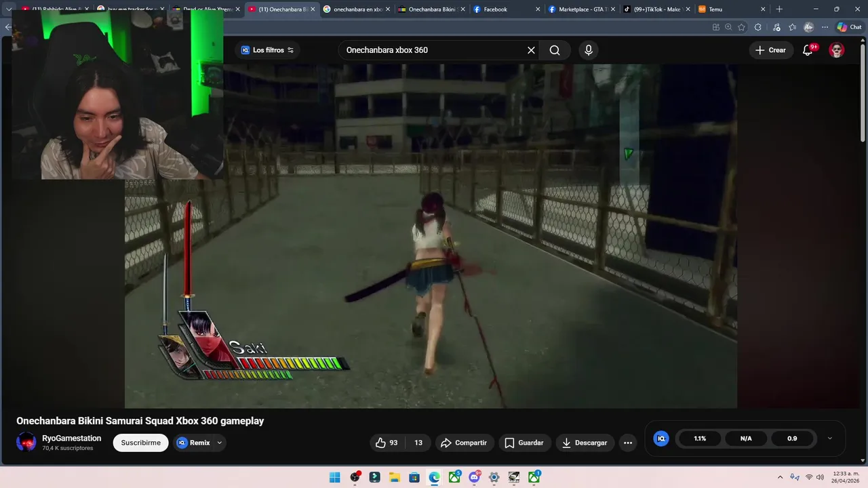Show hidden system tray icons
Viewport: 868px width, 488px height.
(x=780, y=478)
